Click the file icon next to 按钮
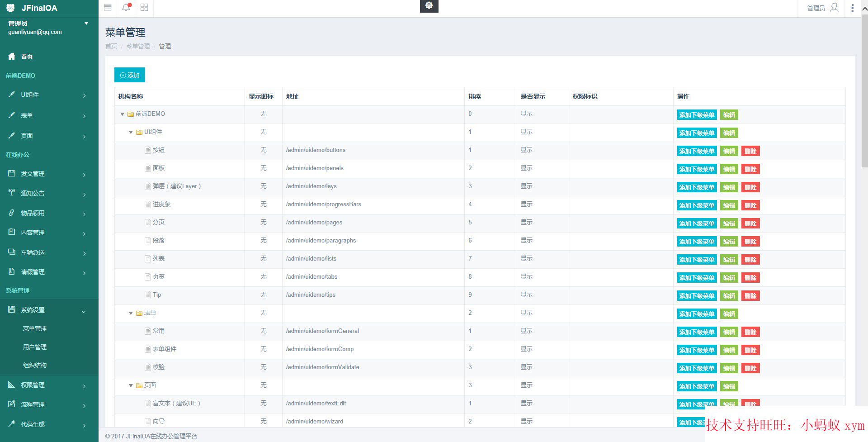The width and height of the screenshot is (868, 442). (x=147, y=150)
